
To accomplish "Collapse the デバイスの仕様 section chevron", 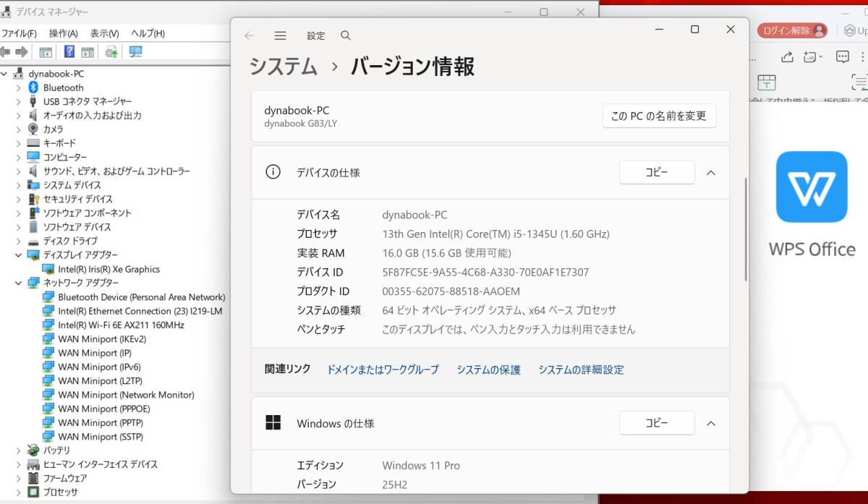I will tap(710, 173).
